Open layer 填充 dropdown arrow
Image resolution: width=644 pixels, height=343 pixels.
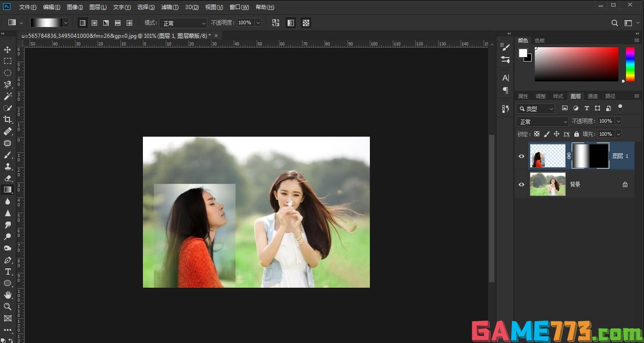[618, 134]
